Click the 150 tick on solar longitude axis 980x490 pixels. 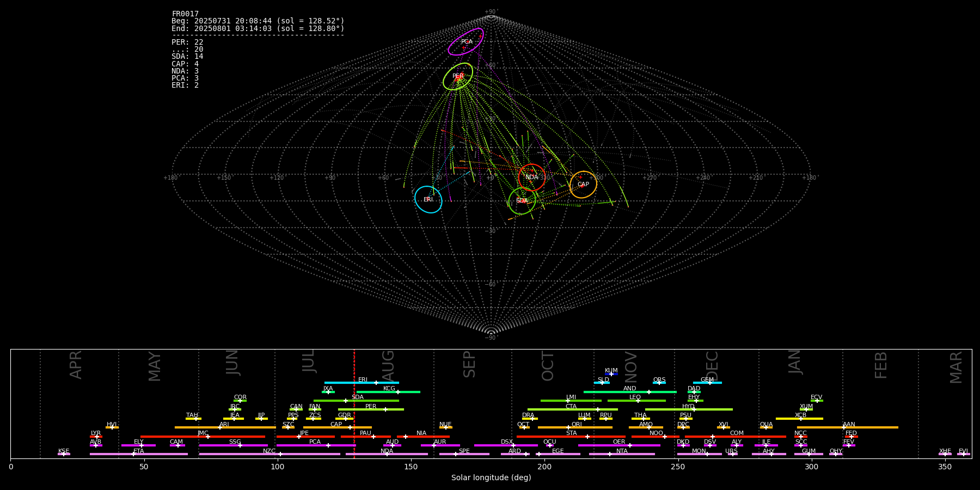(x=411, y=467)
